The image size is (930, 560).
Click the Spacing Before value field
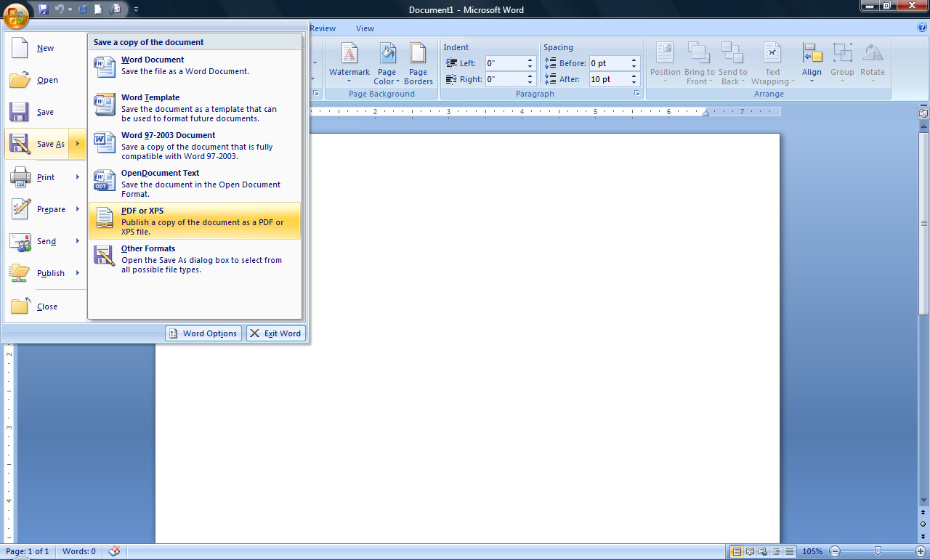point(609,63)
